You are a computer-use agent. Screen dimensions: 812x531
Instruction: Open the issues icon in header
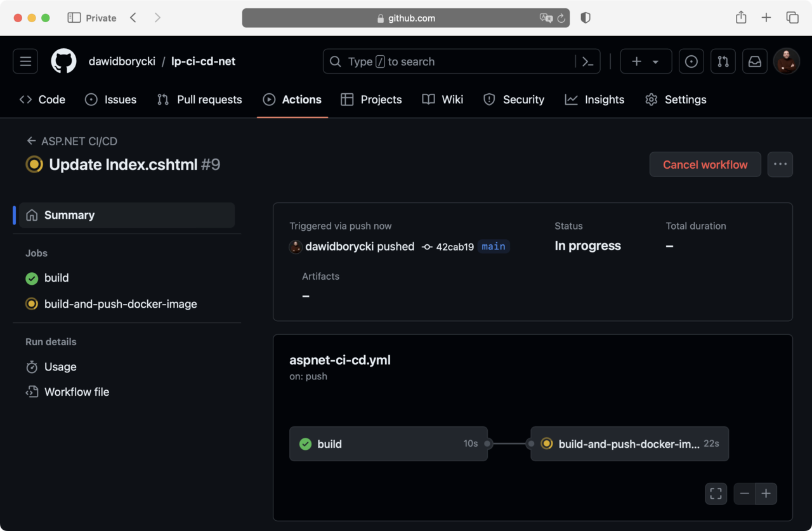click(691, 62)
